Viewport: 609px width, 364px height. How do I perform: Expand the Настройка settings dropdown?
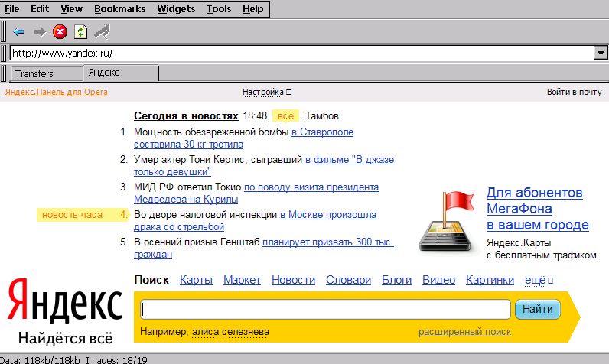tap(267, 93)
